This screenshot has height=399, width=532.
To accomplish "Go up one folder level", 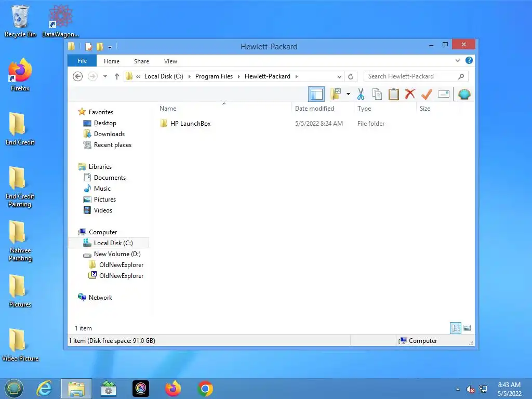I will point(117,76).
